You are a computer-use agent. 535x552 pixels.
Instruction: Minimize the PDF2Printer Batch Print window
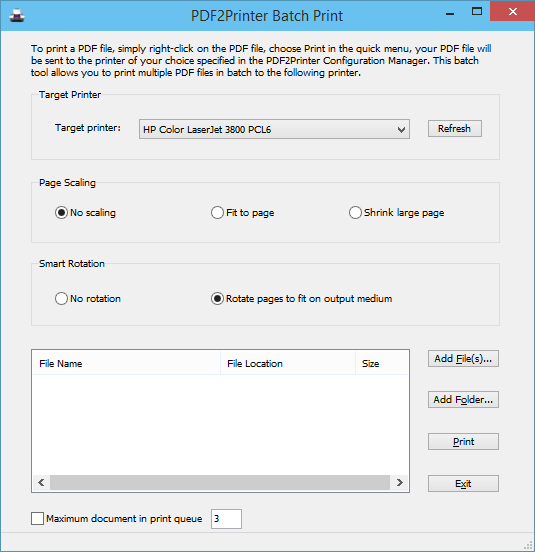click(450, 14)
